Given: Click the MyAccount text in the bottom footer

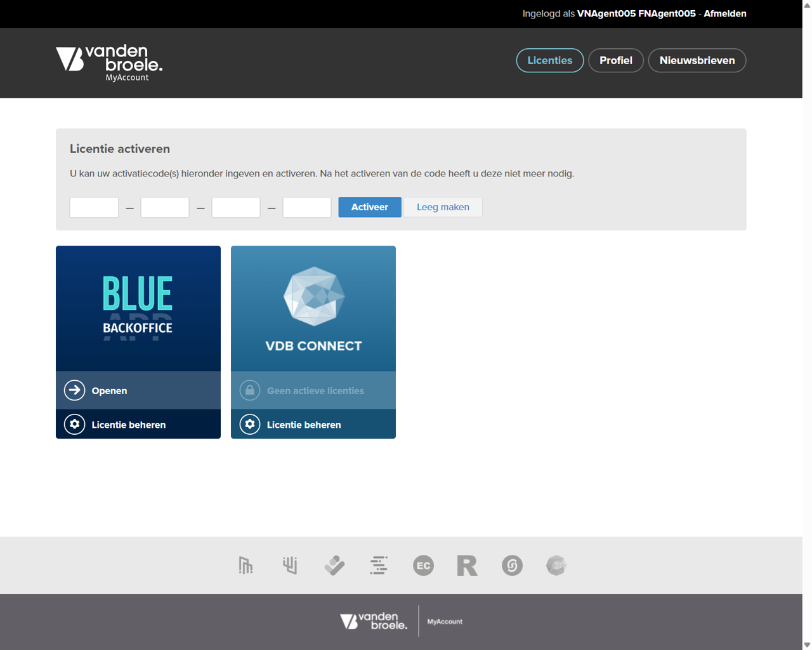Looking at the screenshot, I should pos(445,621).
